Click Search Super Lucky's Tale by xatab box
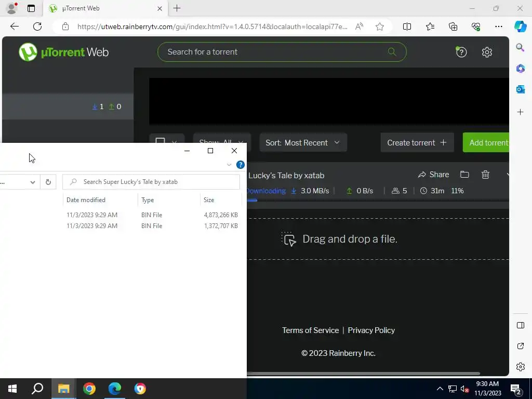The image size is (532, 399). [x=151, y=182]
